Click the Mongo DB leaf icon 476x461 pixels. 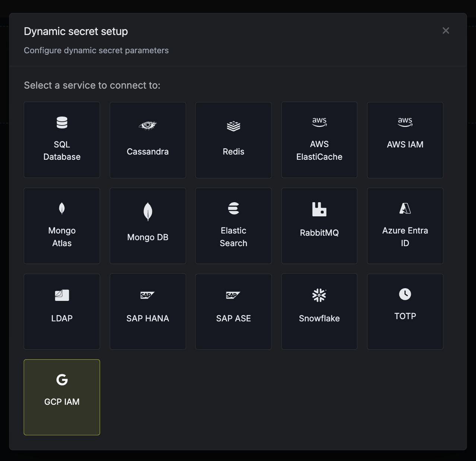[148, 212]
